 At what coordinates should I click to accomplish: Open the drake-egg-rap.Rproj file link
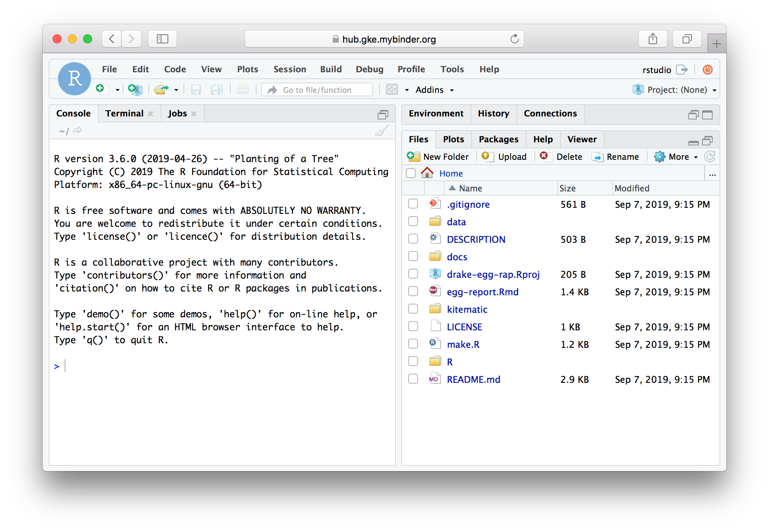[493, 274]
